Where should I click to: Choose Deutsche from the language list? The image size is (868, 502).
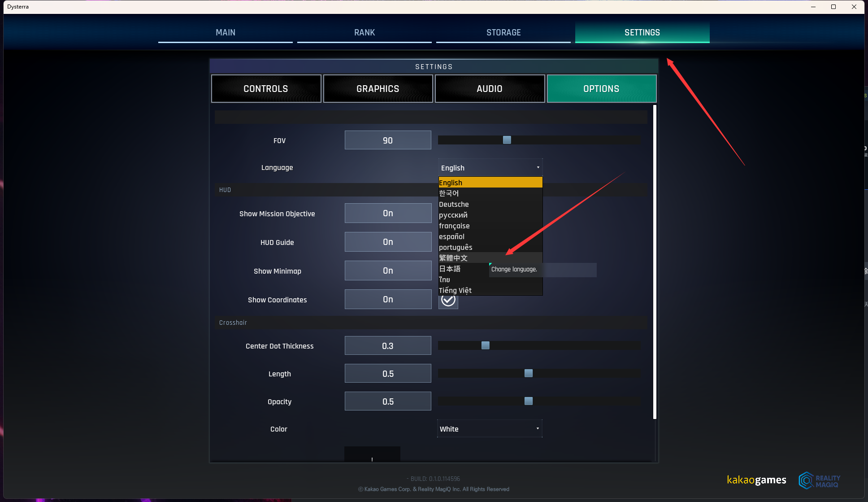coord(490,204)
